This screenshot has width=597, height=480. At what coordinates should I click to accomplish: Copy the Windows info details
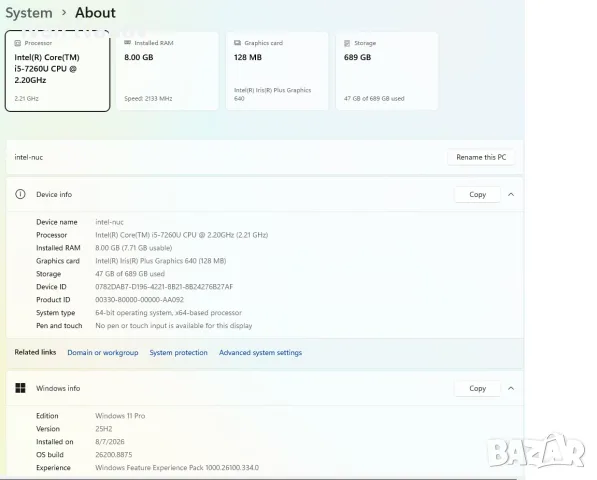477,388
